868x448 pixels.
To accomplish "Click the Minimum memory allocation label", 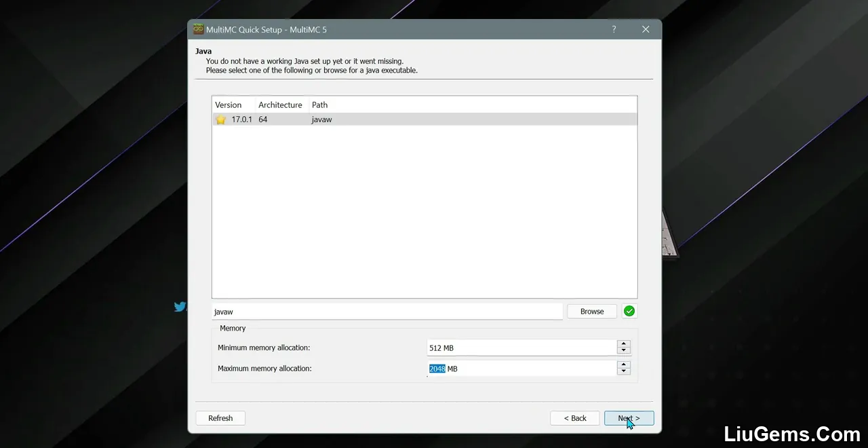I will point(264,348).
